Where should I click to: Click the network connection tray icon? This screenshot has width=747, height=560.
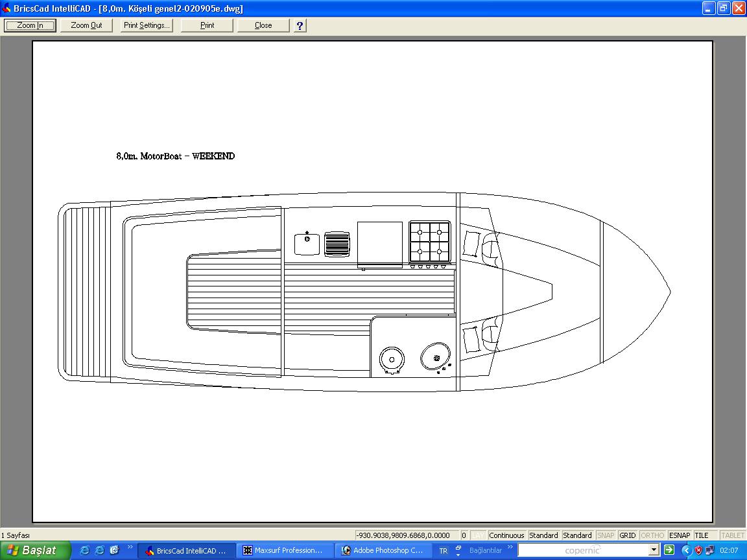tap(710, 550)
